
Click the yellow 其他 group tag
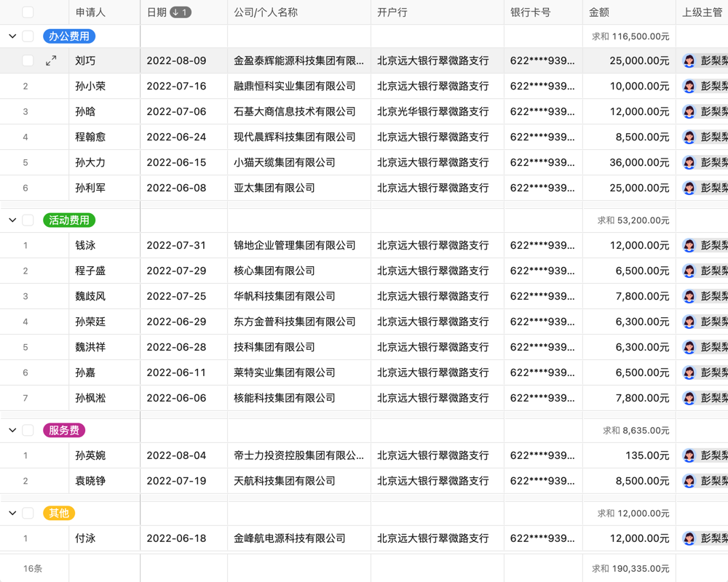58,513
